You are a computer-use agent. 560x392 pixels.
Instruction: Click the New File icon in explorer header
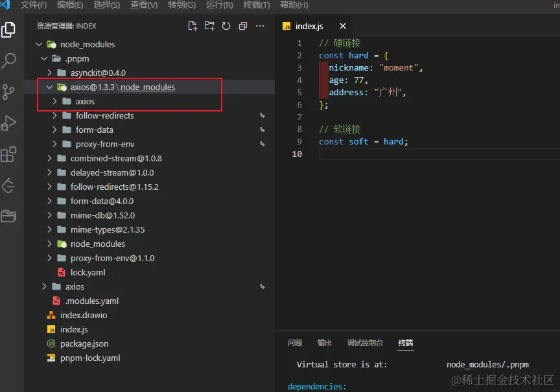[x=192, y=26]
